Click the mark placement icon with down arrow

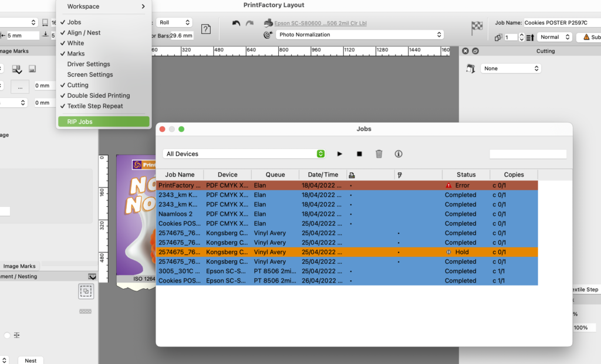click(x=17, y=69)
